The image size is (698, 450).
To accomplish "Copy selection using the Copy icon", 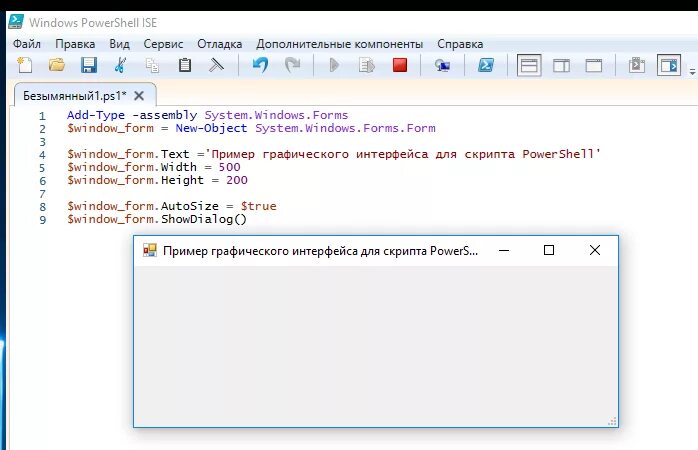I will click(152, 65).
